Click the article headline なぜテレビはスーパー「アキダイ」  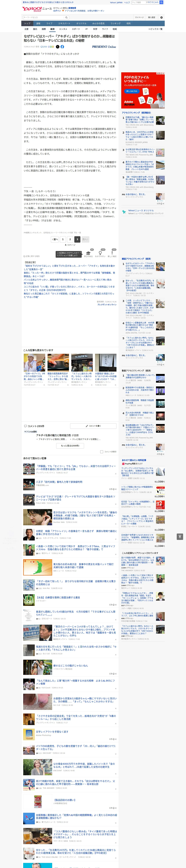[69, 38]
